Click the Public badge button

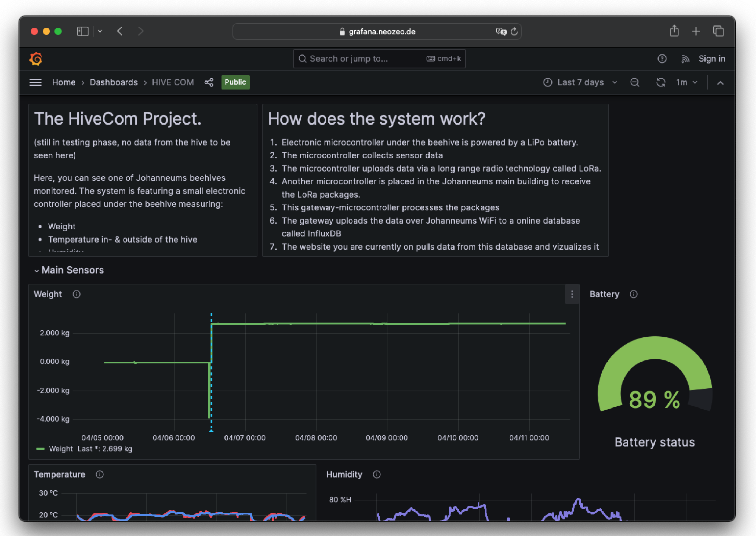tap(235, 82)
